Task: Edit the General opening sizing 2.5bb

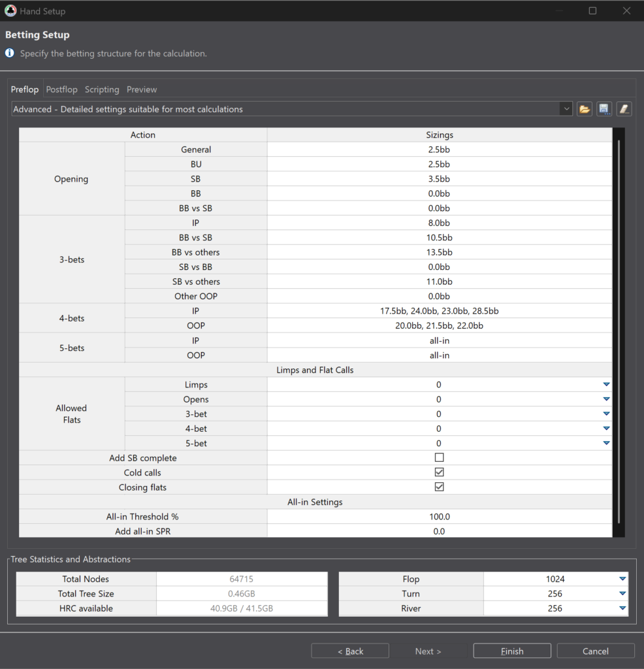Action: pos(440,150)
